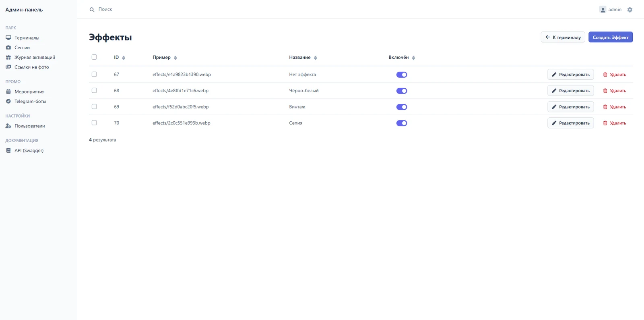Click Создать Эффект button

[611, 37]
